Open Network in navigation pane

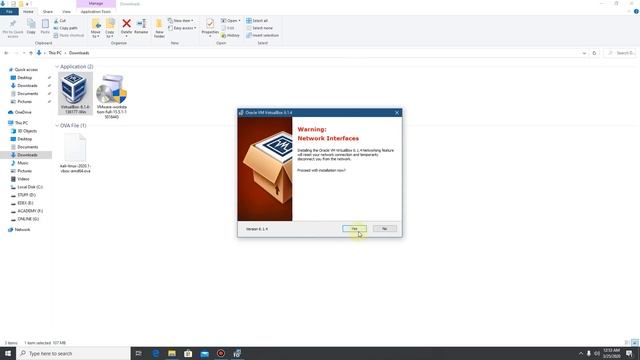pos(22,230)
